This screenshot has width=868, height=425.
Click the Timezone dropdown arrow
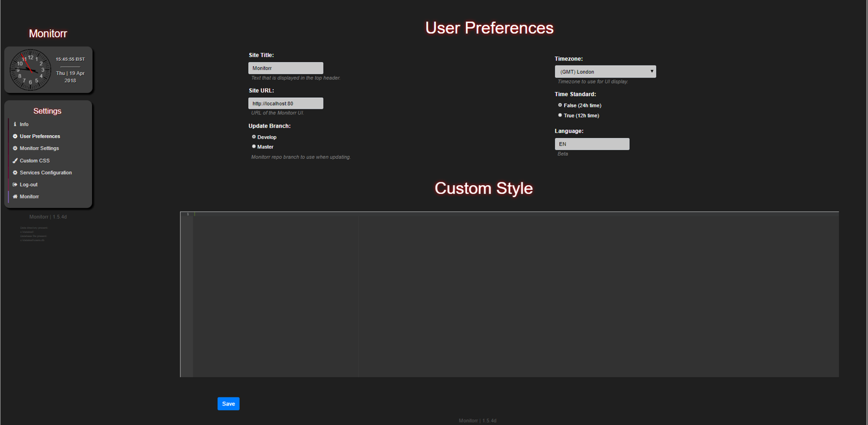(652, 71)
